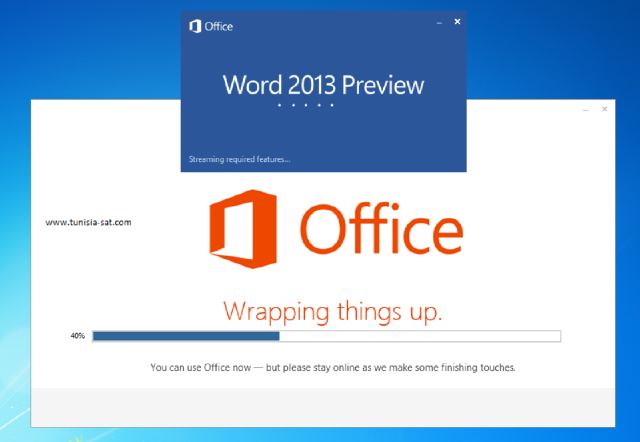The image size is (640, 442).
Task: Click the filled blue portion of progress bar
Action: click(185, 337)
